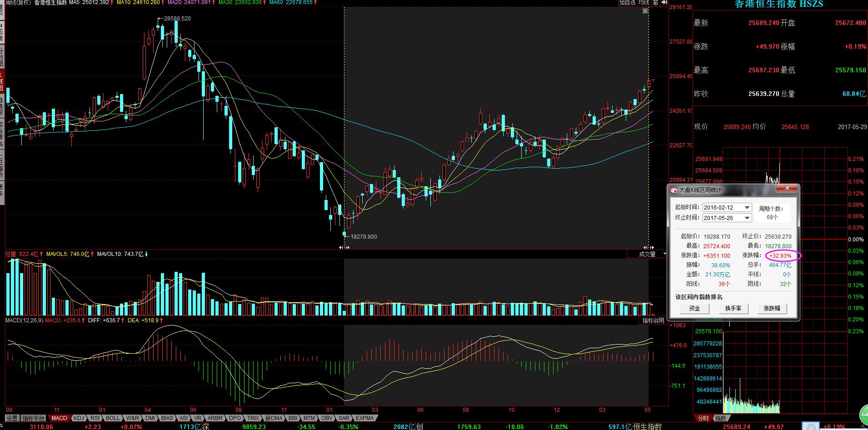Viewport: 868px width, 430px height.
Task: Click the 恒生指数 status bar entry
Action: pos(648,427)
